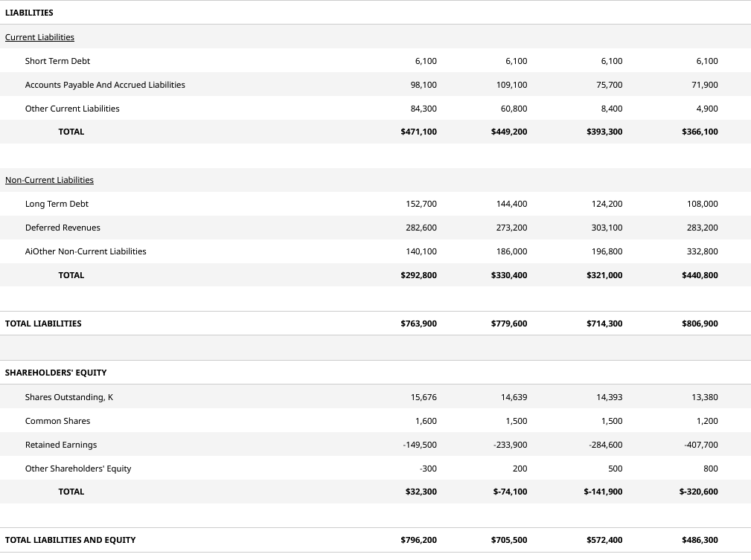Click the -407,700 retained earnings value

[701, 445]
